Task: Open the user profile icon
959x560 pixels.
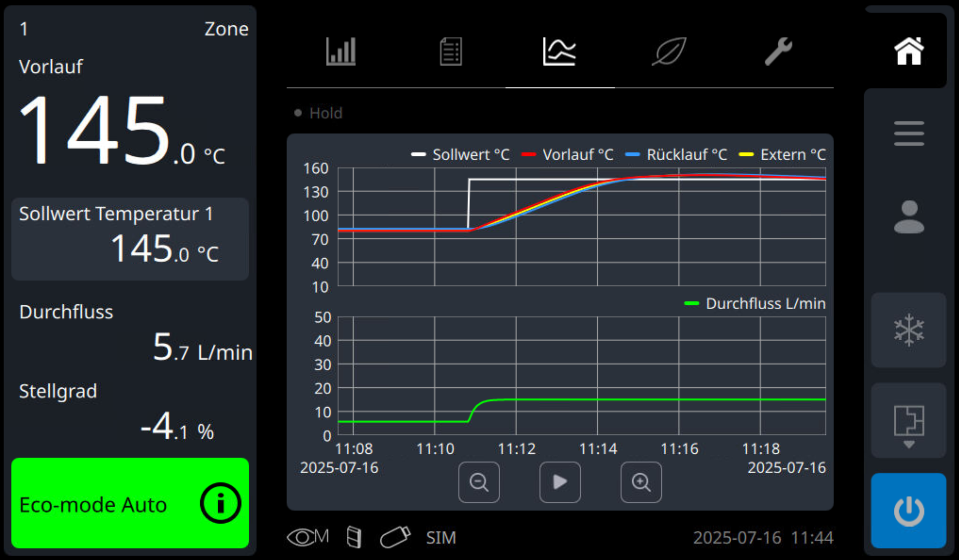Action: [909, 217]
